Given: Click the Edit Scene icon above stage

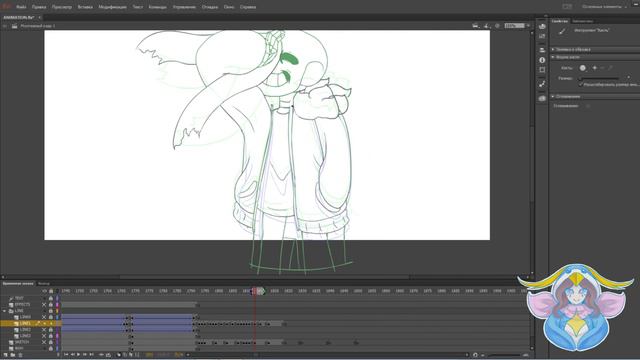Looking at the screenshot, I should point(476,26).
